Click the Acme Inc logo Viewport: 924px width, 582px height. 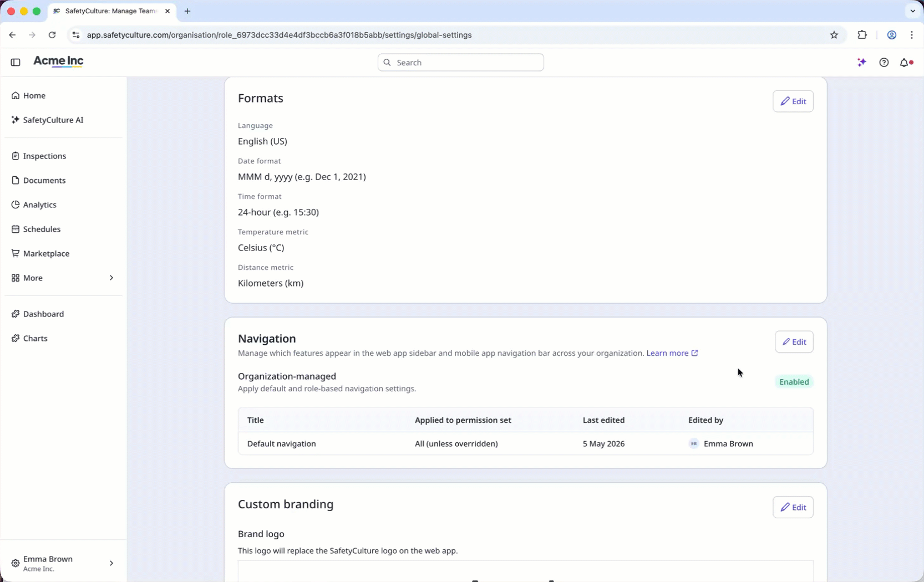(x=58, y=62)
